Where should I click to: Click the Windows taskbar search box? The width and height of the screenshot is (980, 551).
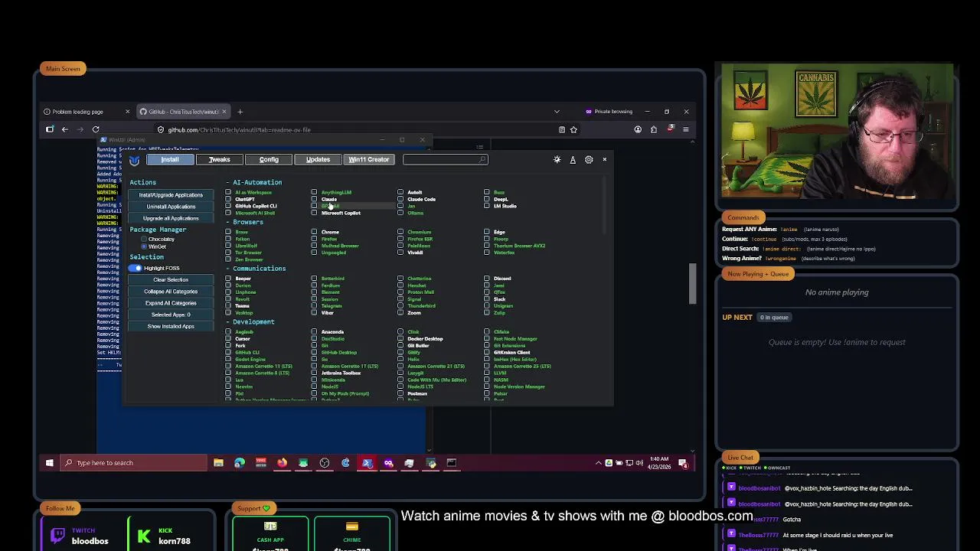click(134, 462)
